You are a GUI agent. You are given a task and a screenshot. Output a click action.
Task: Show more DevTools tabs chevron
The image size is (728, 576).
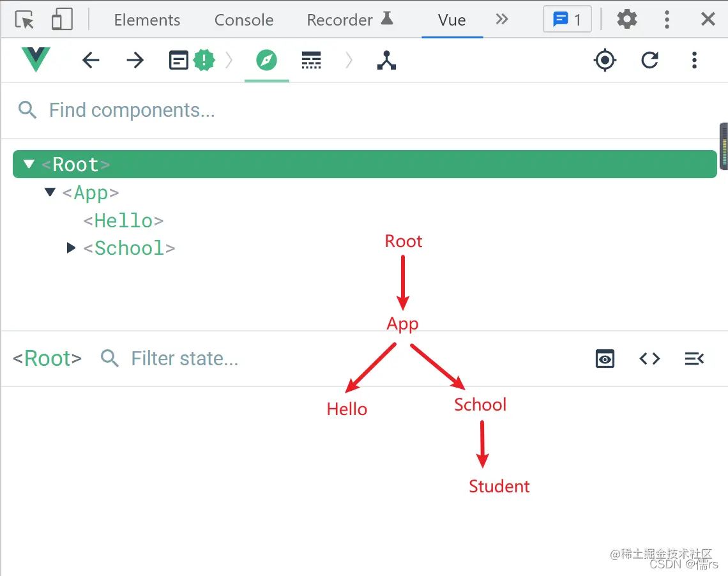[502, 19]
